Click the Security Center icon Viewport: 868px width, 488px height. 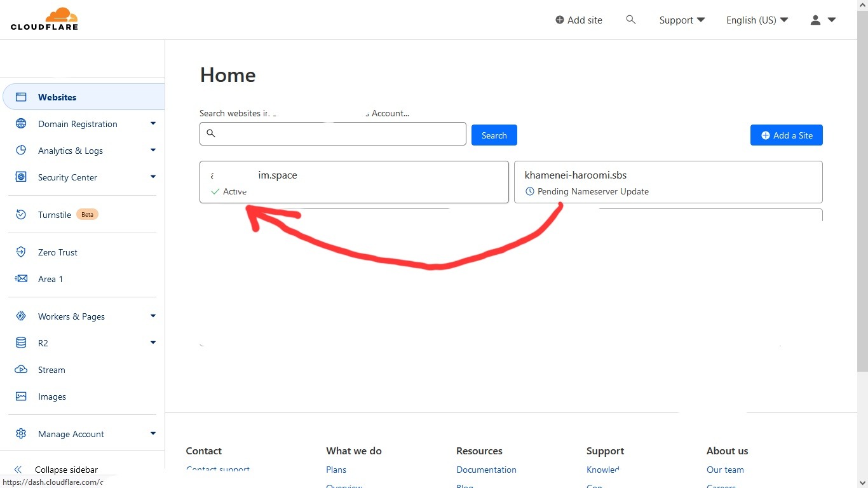[21, 177]
